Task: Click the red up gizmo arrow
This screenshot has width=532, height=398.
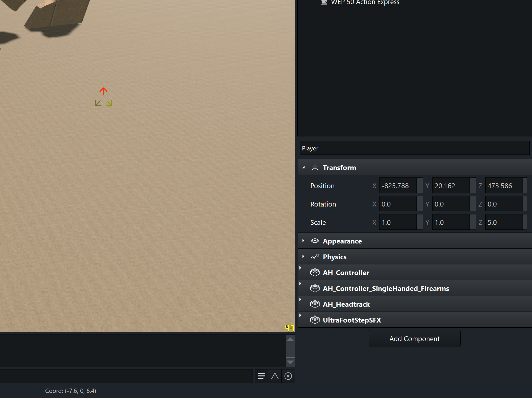Action: [103, 91]
